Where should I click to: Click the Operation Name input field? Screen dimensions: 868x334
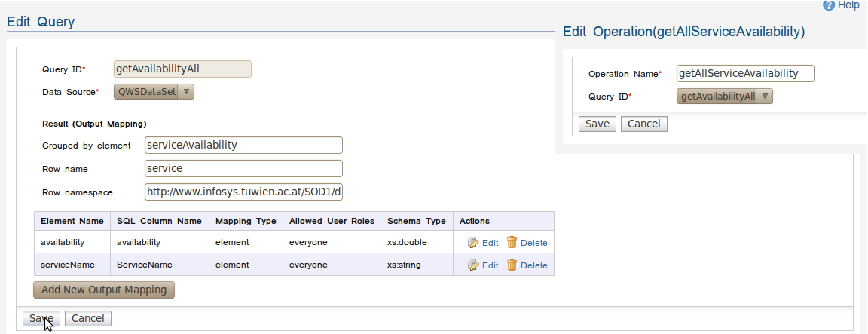click(x=745, y=73)
